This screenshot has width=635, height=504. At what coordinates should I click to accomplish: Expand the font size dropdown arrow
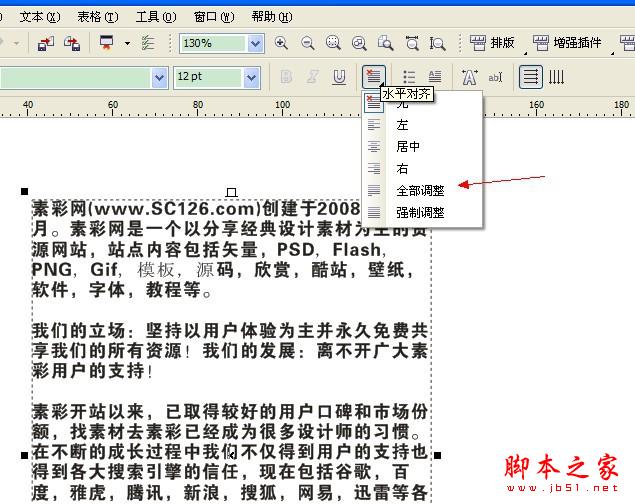[x=251, y=77]
